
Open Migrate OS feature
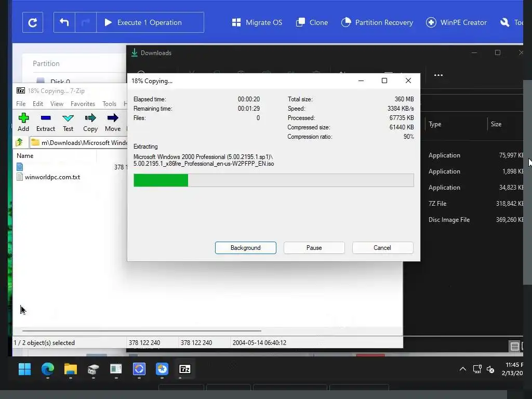click(257, 22)
